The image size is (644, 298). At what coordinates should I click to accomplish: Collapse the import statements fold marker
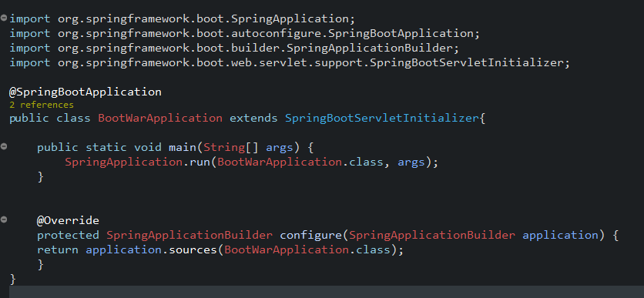(x=4, y=18)
